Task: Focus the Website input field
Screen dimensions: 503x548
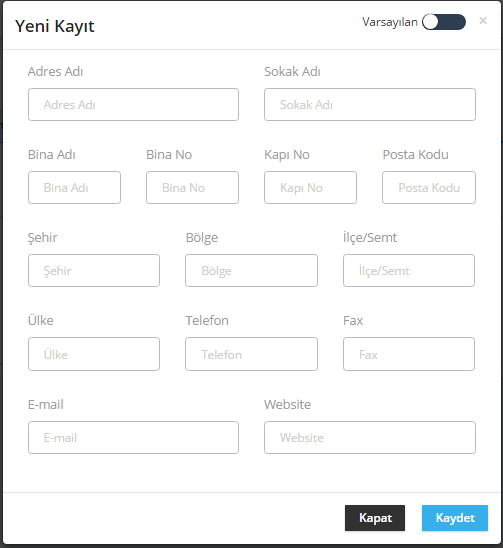Action: pos(370,438)
